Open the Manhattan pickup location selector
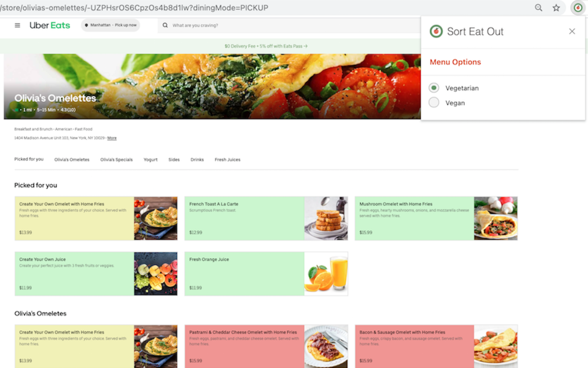 tap(109, 25)
